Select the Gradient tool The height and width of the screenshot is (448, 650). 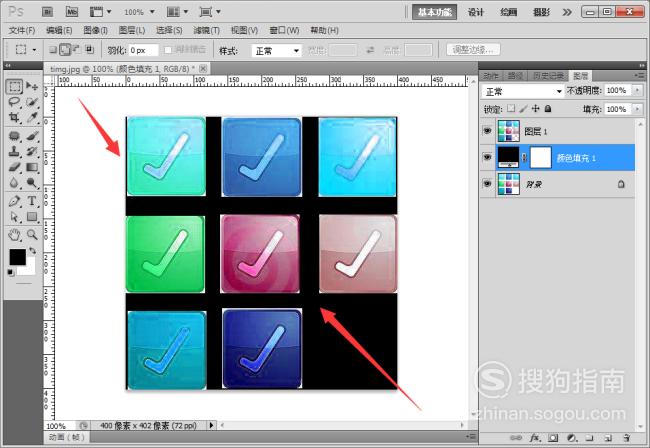tap(32, 167)
